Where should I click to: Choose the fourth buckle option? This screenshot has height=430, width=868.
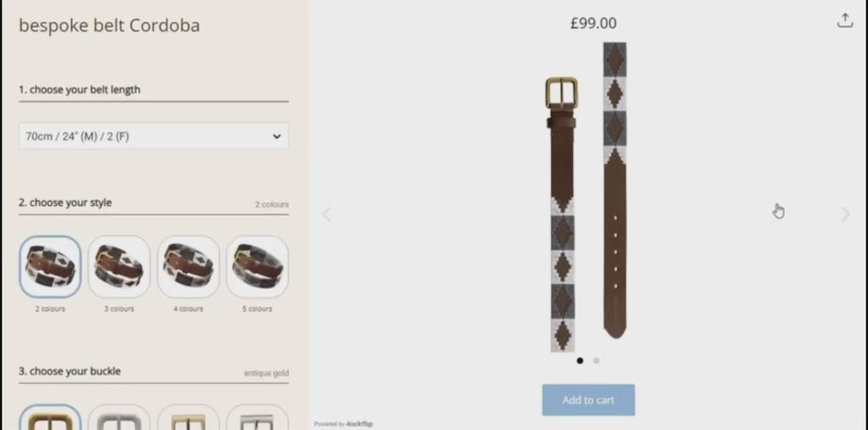pyautogui.click(x=258, y=417)
